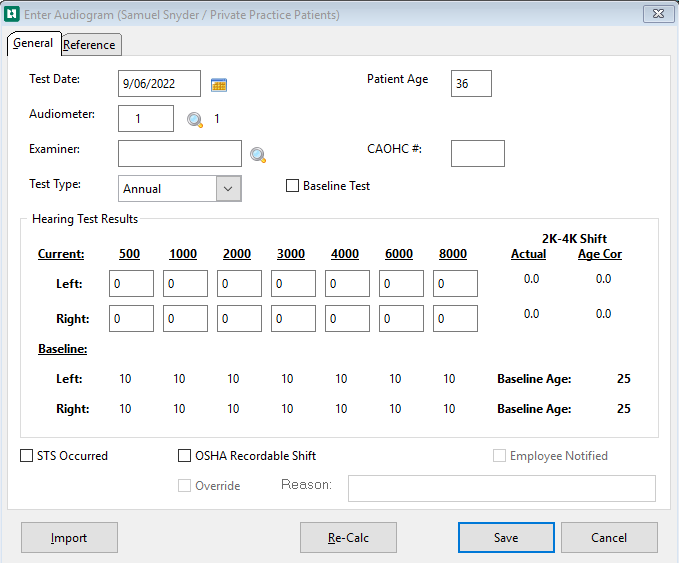679x563 pixels.
Task: Click the Audiometer lookup magnifier icon
Action: coord(195,120)
